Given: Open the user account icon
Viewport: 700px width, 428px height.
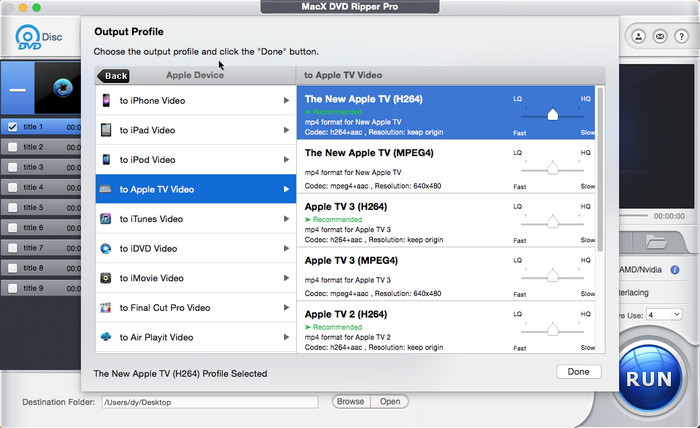Looking at the screenshot, I should (638, 36).
